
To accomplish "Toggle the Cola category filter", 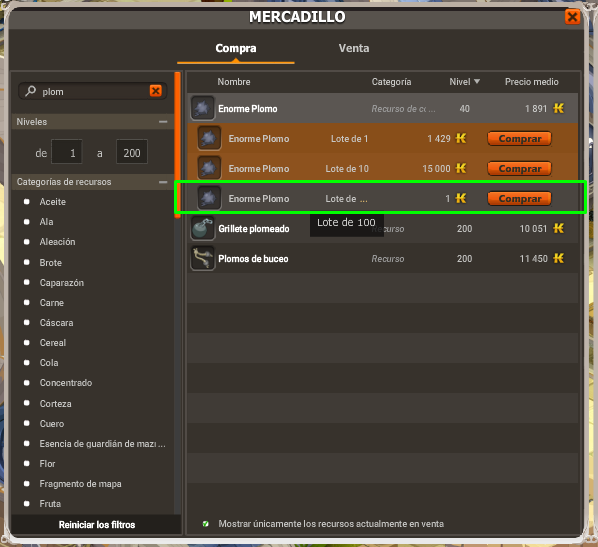I will [27, 363].
